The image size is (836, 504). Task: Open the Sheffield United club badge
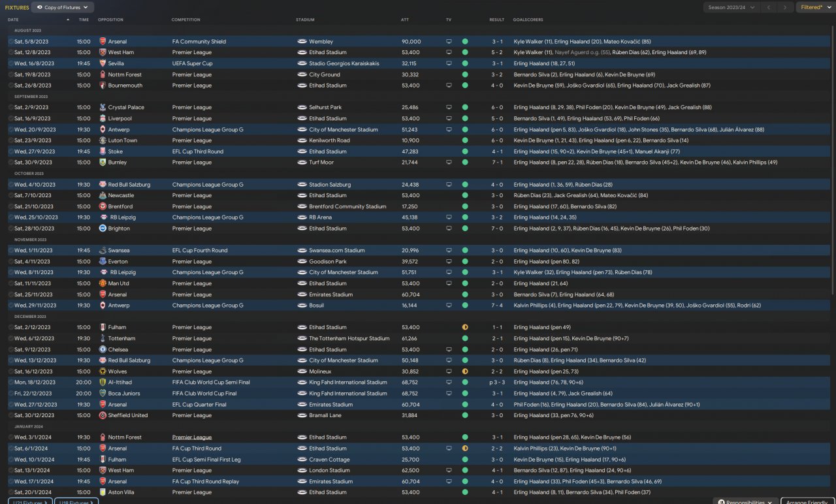click(103, 415)
